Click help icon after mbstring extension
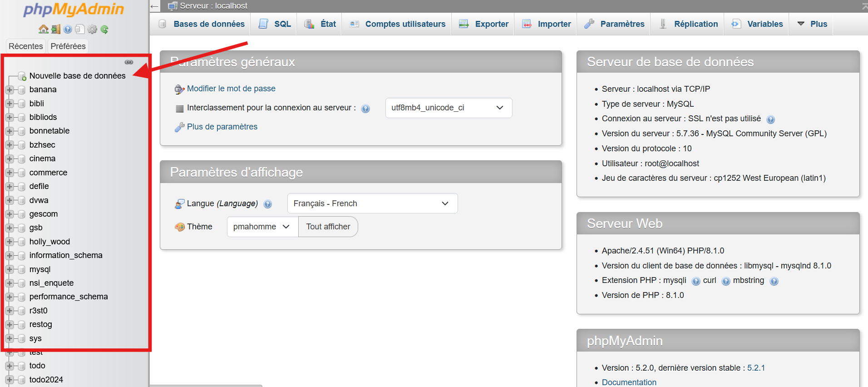This screenshot has height=387, width=868. [x=774, y=281]
